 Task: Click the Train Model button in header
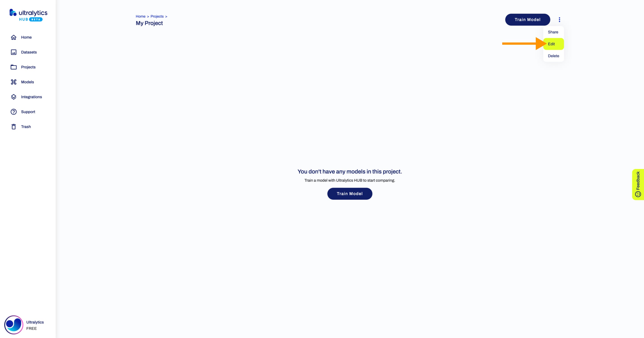pos(528,20)
